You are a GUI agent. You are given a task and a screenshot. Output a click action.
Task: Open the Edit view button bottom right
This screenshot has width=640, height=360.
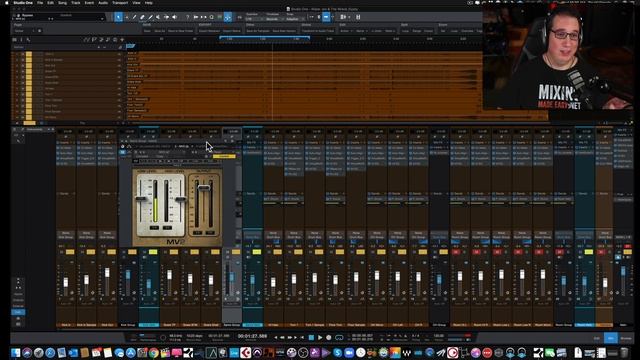point(597,338)
